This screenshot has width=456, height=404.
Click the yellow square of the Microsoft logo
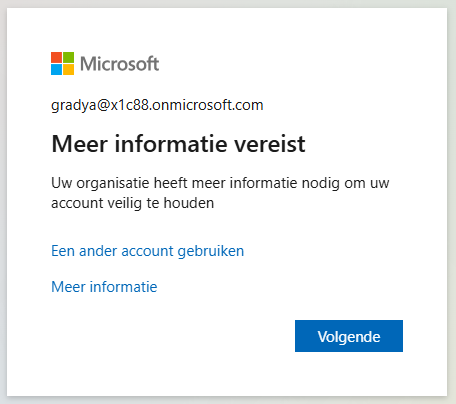[x=69, y=70]
